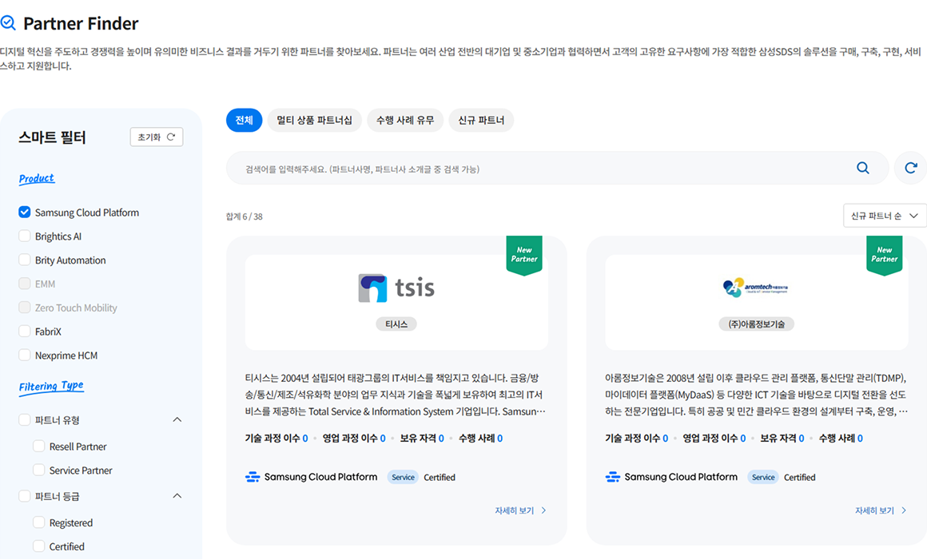
Task: Click the 티시스 name badge
Action: (396, 324)
